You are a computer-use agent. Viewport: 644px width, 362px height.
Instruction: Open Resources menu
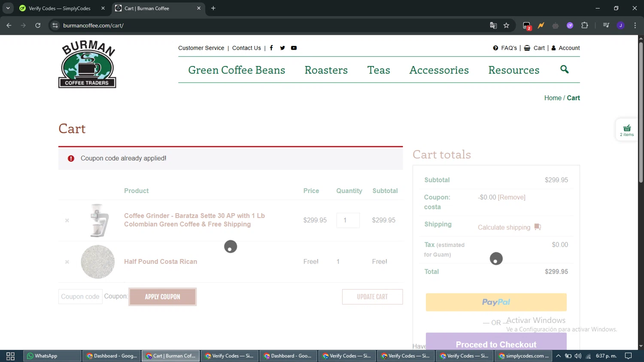click(514, 70)
